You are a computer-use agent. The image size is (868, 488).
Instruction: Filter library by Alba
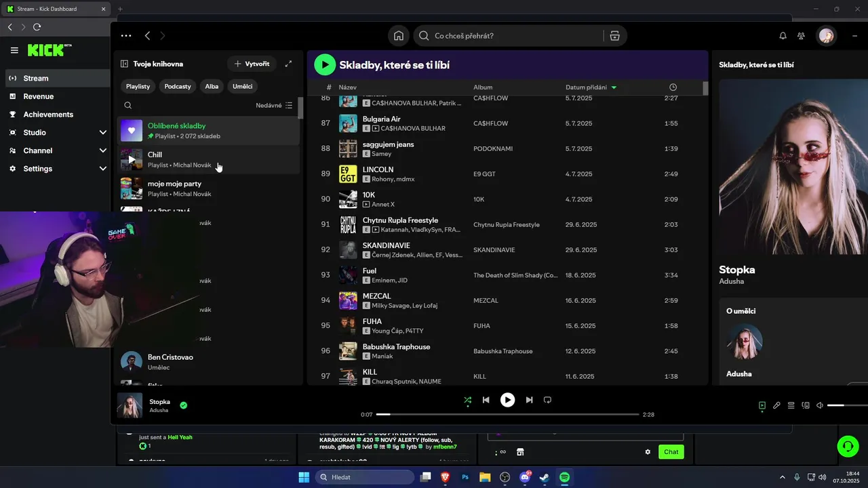point(212,86)
